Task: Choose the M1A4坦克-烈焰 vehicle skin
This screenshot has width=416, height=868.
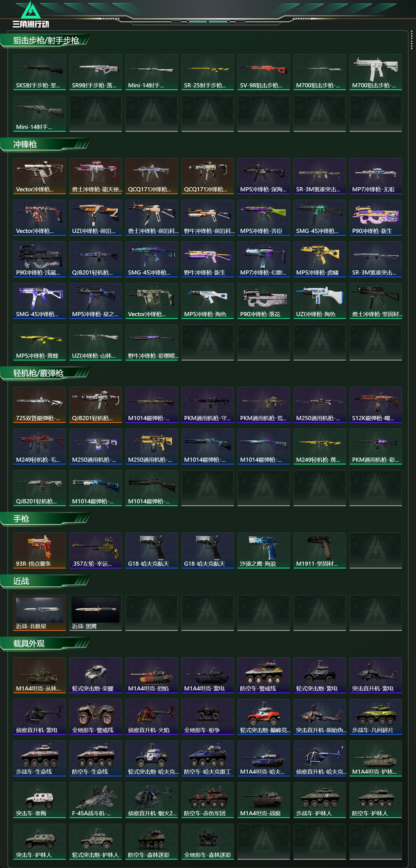Action: 152,675
